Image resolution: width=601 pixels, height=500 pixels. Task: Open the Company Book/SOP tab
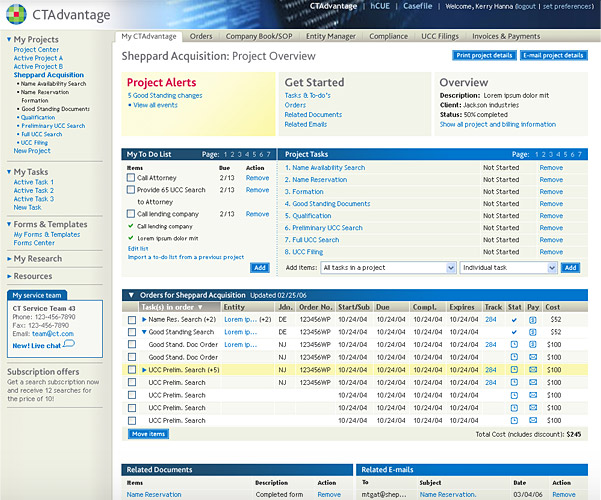(x=259, y=36)
